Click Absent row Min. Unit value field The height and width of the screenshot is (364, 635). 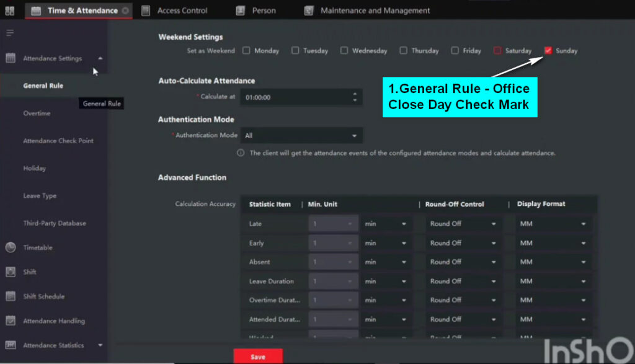(333, 262)
